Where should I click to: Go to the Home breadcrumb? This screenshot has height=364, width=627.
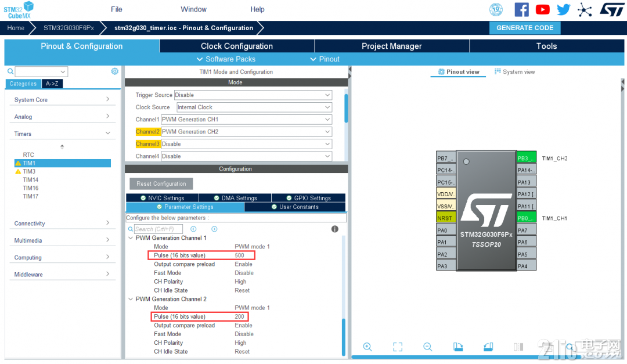[16, 28]
